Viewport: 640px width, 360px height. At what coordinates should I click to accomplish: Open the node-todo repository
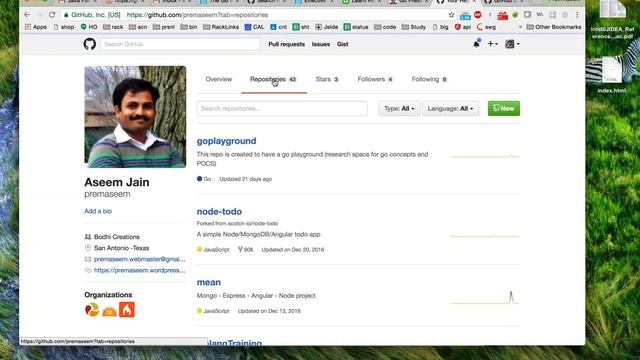coord(219,211)
